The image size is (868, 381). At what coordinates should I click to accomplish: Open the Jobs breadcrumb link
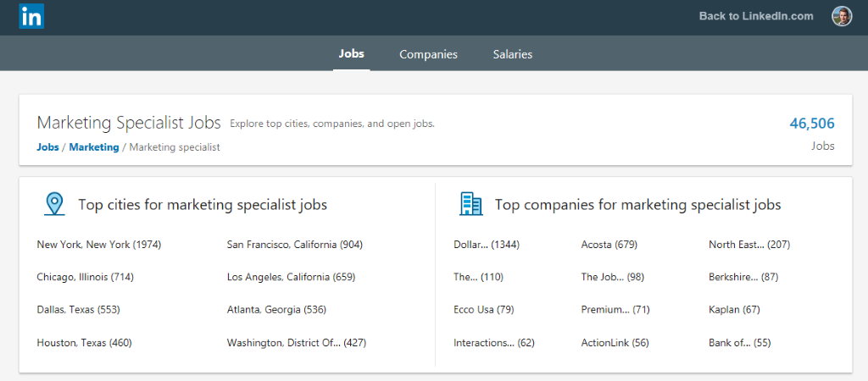click(x=47, y=147)
